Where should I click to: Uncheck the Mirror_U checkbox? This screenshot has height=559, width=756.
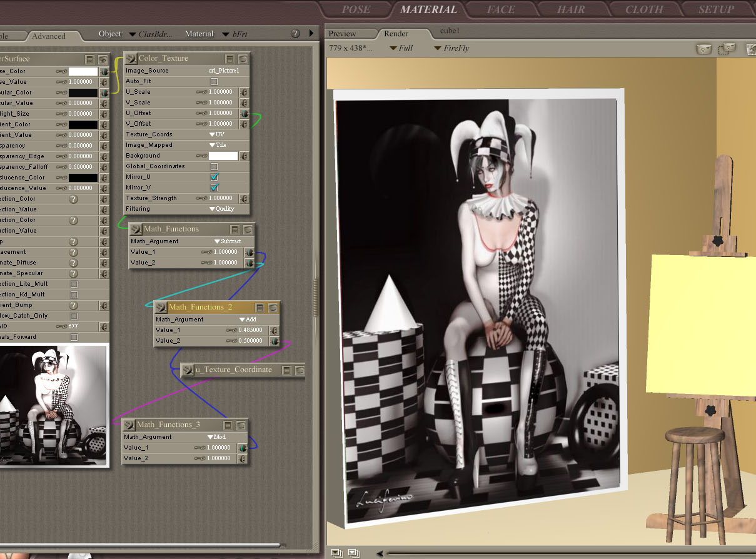click(x=214, y=177)
